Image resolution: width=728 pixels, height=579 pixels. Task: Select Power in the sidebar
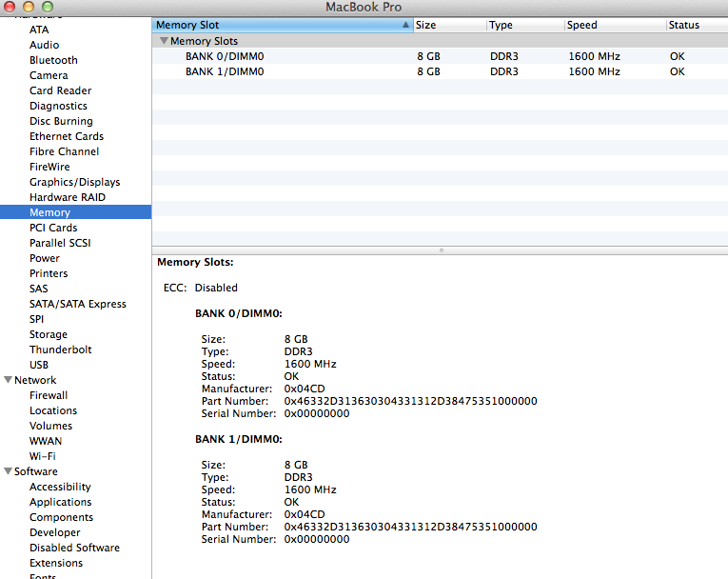coord(45,258)
